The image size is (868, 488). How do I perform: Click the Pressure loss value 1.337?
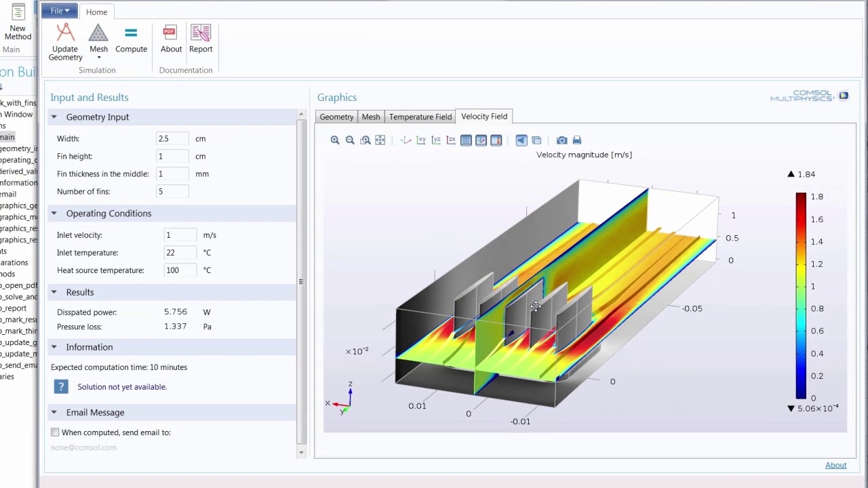pyautogui.click(x=175, y=327)
